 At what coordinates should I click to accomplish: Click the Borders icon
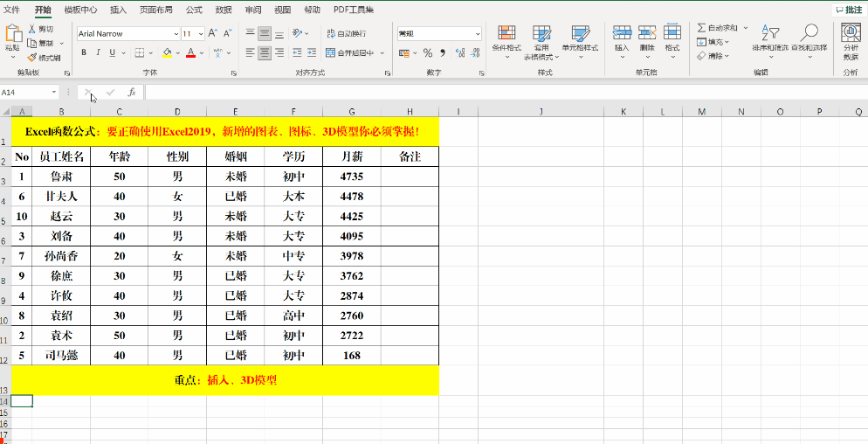(x=139, y=52)
